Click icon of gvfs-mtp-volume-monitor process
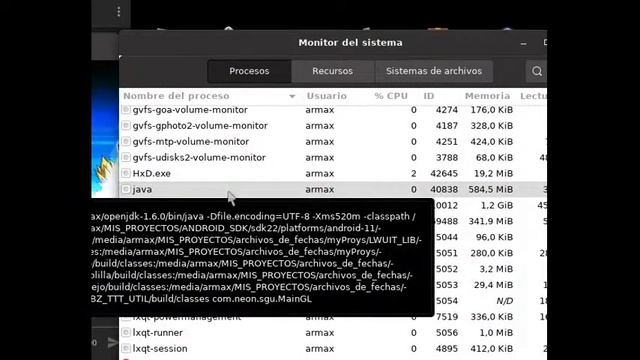The width and height of the screenshot is (640, 360). point(126,141)
